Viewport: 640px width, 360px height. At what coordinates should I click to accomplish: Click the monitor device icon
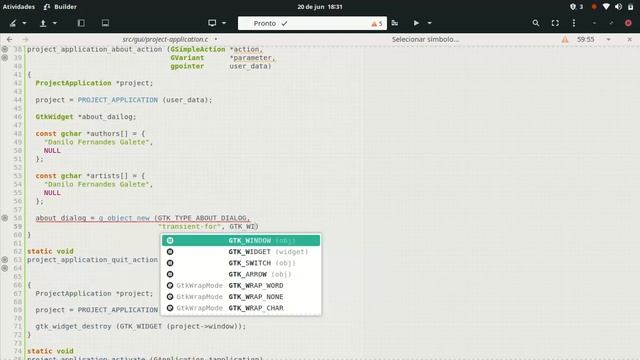tap(212, 23)
